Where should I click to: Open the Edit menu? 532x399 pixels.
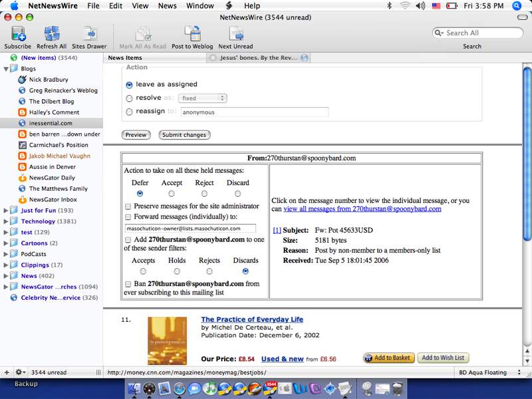coord(116,6)
